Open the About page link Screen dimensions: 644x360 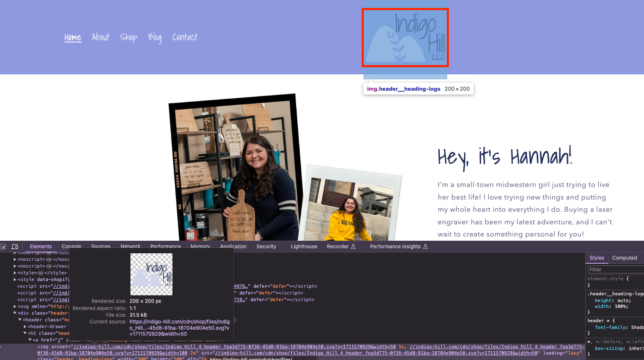pos(101,37)
